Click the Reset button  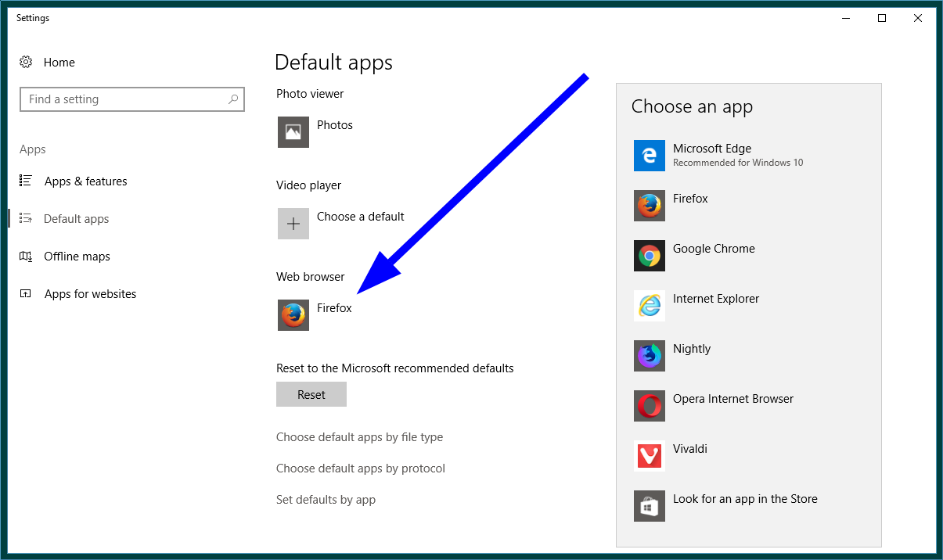311,394
